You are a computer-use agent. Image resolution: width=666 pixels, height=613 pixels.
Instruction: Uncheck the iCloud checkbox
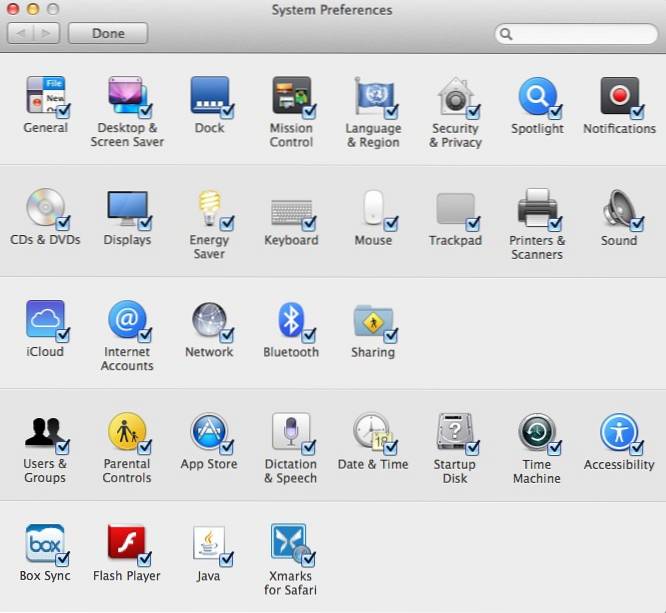click(x=63, y=335)
